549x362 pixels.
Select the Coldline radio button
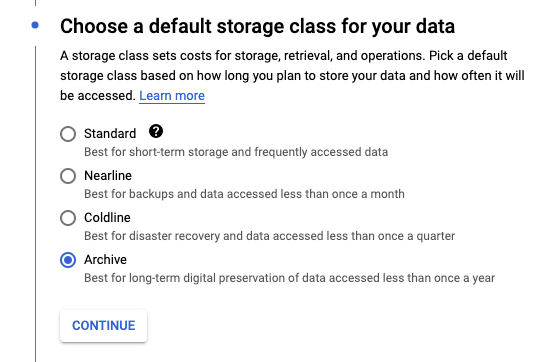point(68,218)
